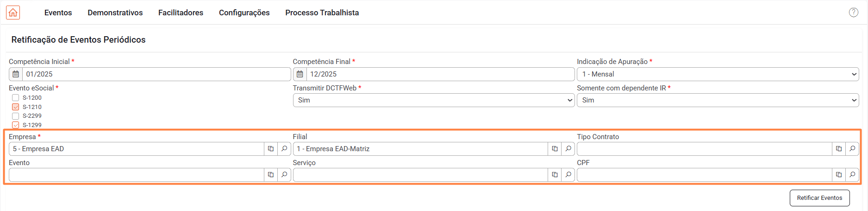Click the Empresa search magnifier icon
The width and height of the screenshot is (868, 211).
284,149
